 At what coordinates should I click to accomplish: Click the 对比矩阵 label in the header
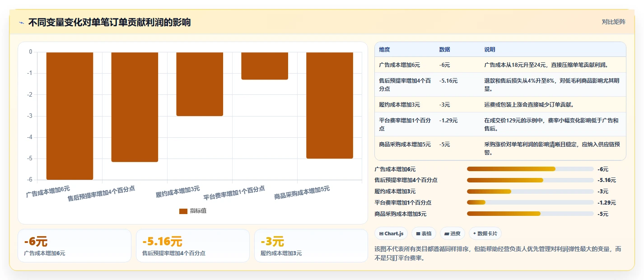click(613, 22)
